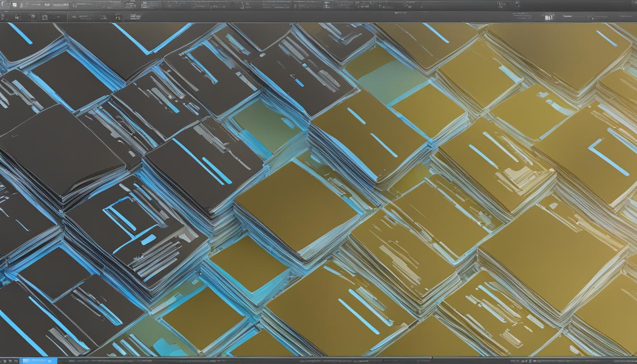Click the first small icon in the bottom-left status bar
Screen dimensions: 637x364
pos(5,361)
